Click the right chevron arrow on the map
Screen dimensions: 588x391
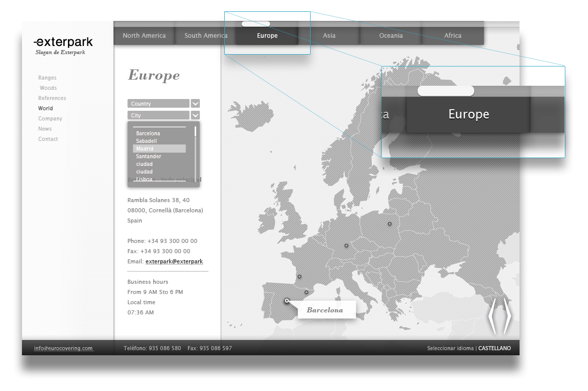(507, 316)
